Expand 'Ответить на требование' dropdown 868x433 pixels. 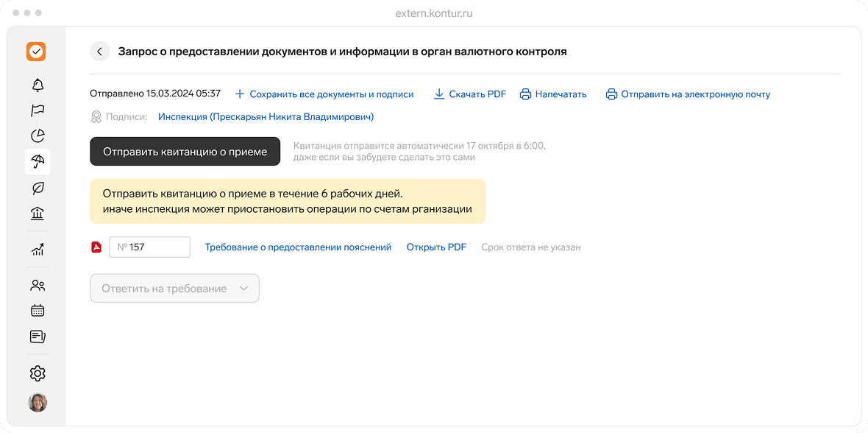174,289
